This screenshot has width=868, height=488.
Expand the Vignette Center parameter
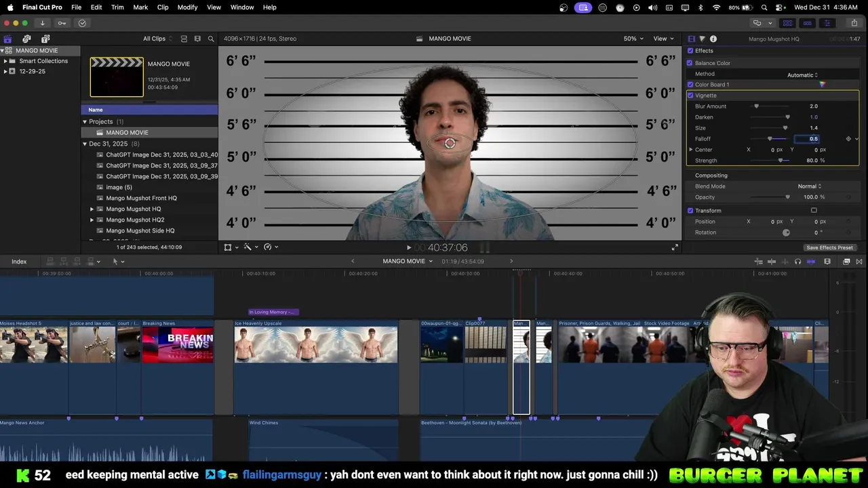691,150
